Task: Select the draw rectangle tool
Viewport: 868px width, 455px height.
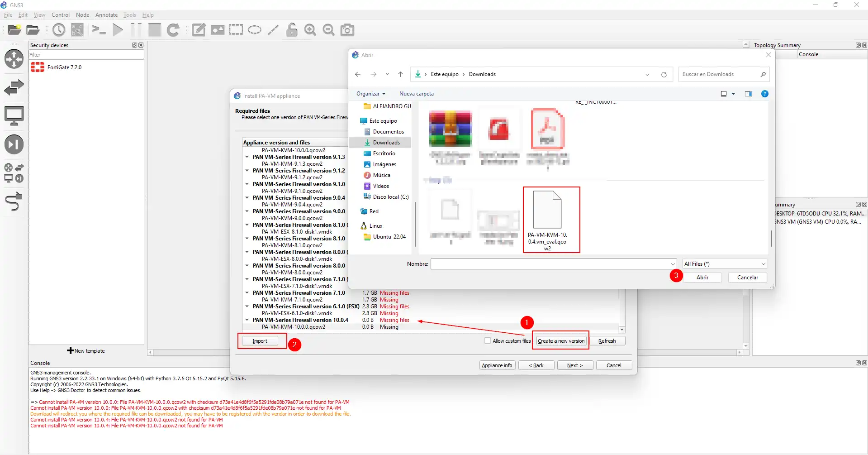Action: 236,30
